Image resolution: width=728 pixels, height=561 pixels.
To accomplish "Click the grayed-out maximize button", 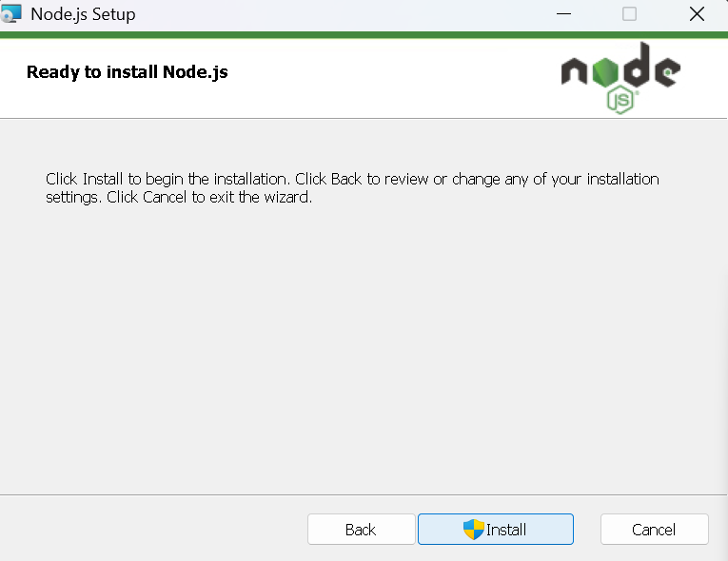I will click(x=629, y=14).
